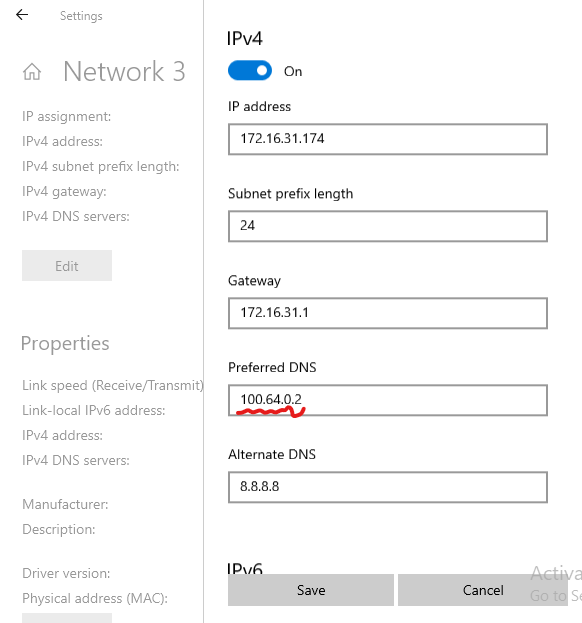
Task: Focus the Preferred DNS field
Action: (388, 400)
